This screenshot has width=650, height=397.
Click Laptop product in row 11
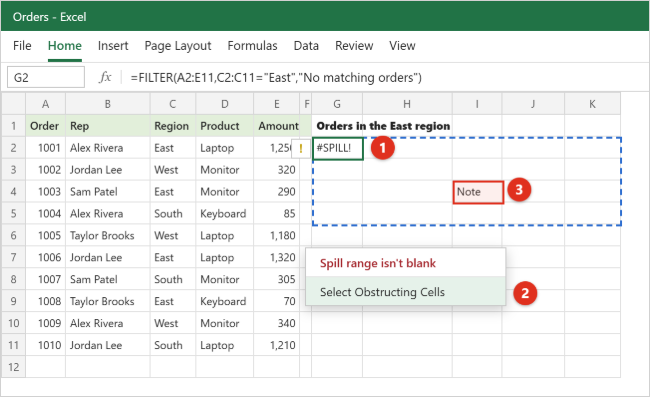(225, 345)
